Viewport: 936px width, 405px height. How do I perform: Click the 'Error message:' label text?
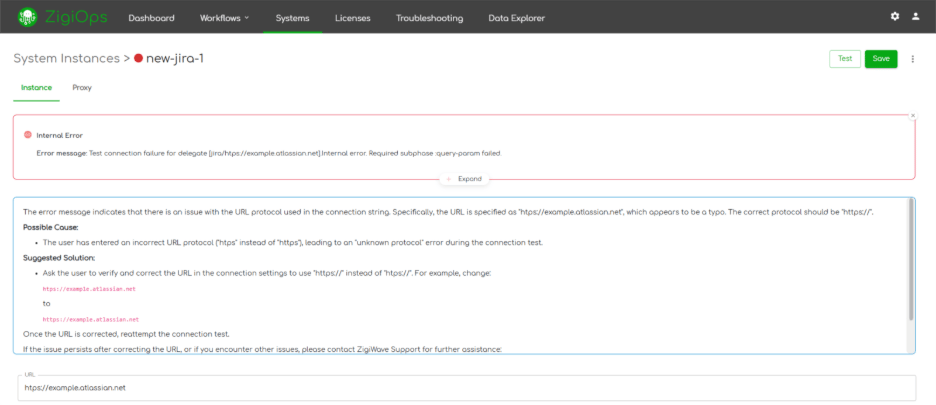pyautogui.click(x=61, y=153)
